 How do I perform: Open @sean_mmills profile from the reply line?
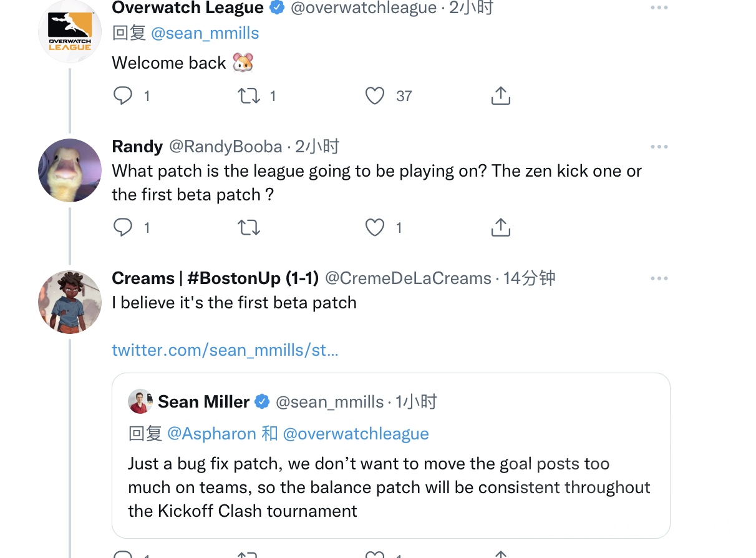point(206,32)
